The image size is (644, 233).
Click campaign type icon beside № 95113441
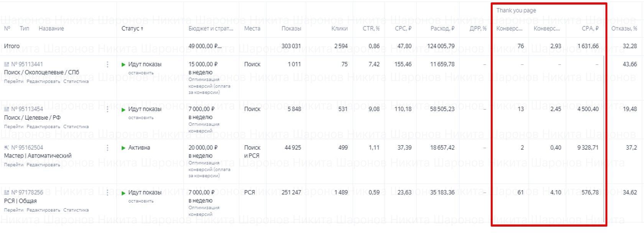tap(7, 64)
